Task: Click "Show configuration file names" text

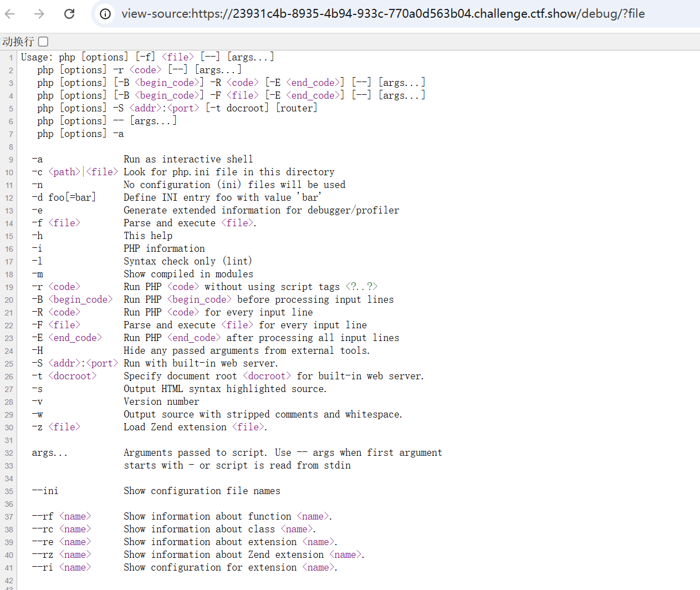Action: click(202, 491)
